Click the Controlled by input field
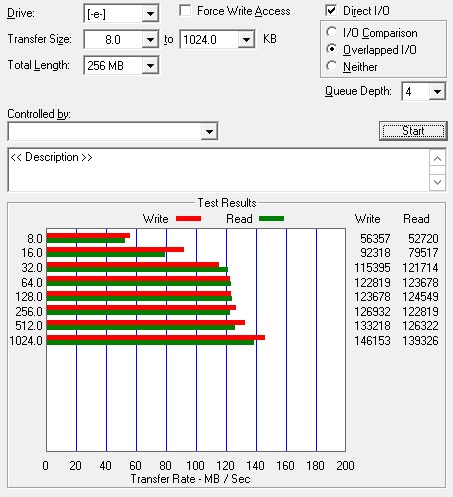The width and height of the screenshot is (453, 497). click(x=105, y=131)
